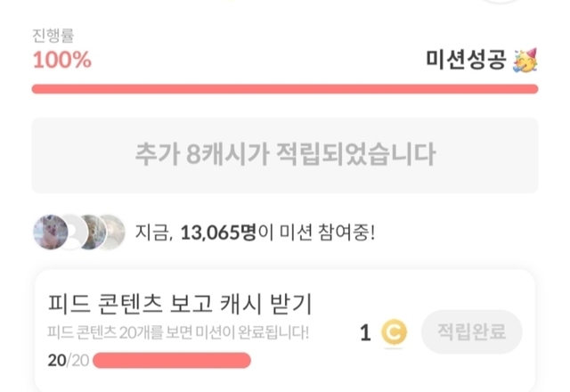The image size is (570, 392).
Task: Click the 적립완료 button
Action: (472, 332)
